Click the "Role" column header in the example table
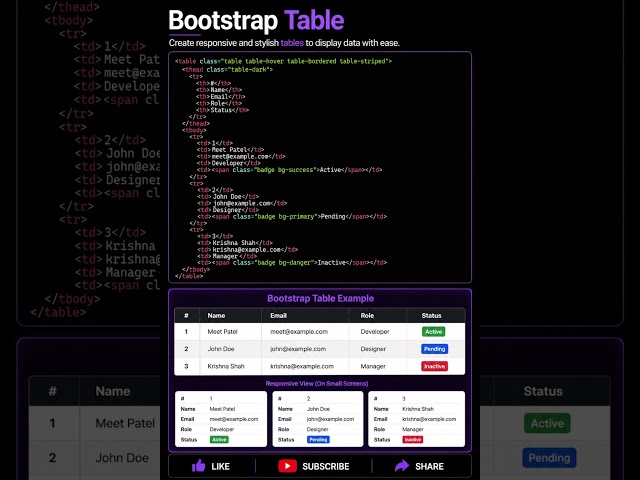Viewport: 640px width, 480px height. pos(367,316)
